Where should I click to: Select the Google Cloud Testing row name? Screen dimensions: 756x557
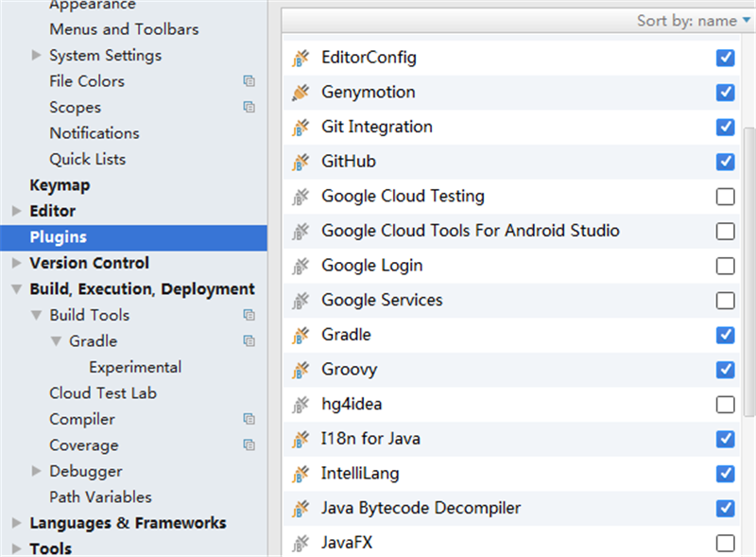[x=404, y=197]
